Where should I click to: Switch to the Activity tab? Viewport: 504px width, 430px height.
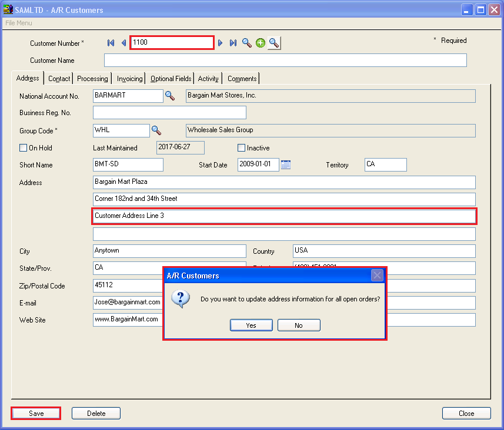coord(208,79)
